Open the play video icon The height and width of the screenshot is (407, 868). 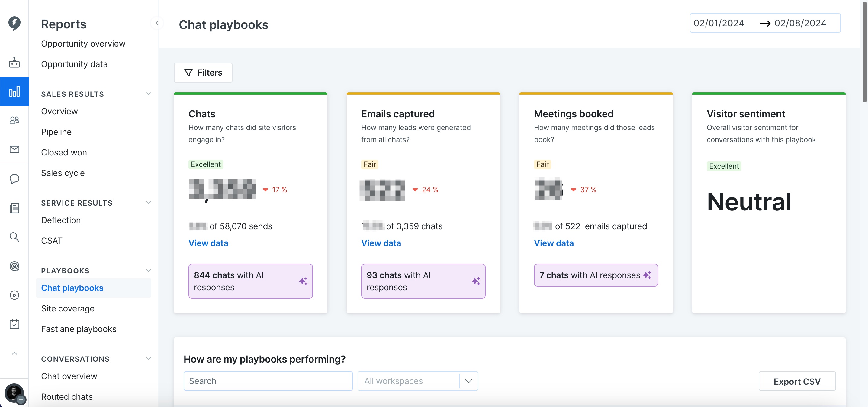[14, 295]
